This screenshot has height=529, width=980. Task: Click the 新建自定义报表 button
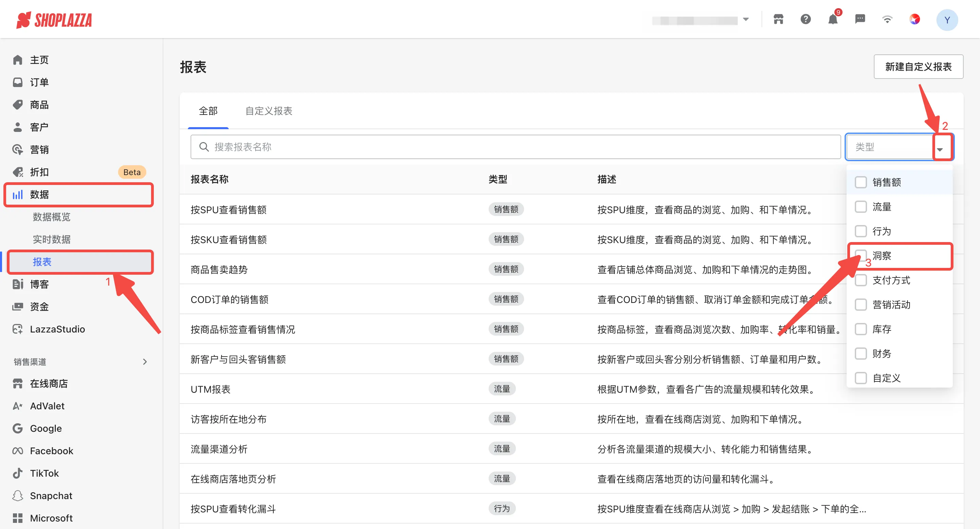918,67
